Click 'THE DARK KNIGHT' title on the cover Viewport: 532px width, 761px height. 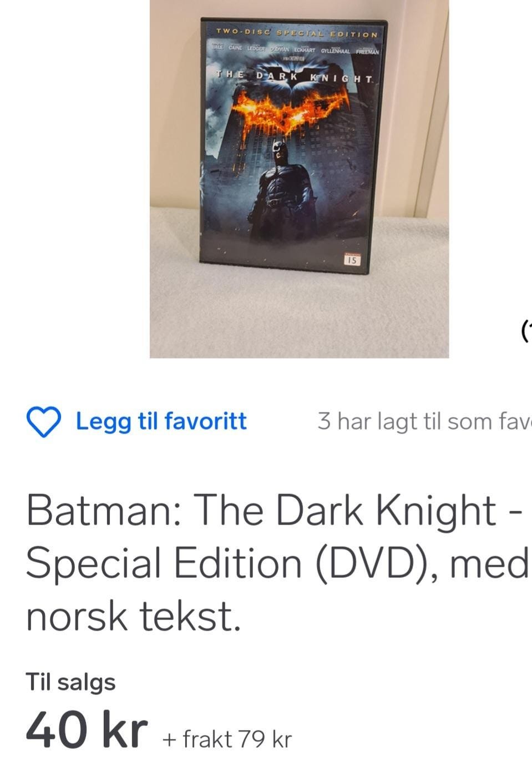click(x=295, y=77)
